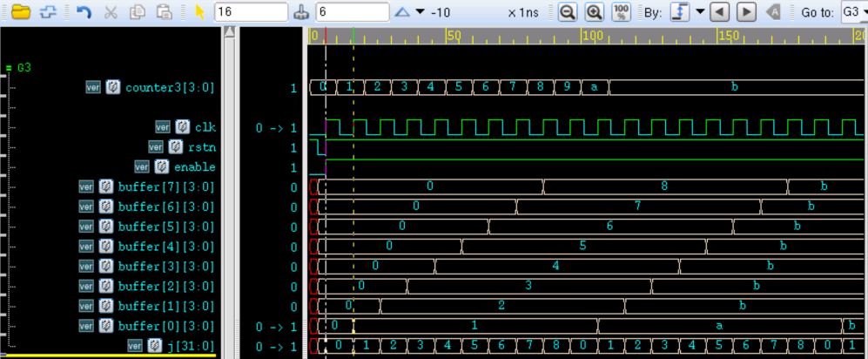
Task: Click the cut scissors icon
Action: 111,12
